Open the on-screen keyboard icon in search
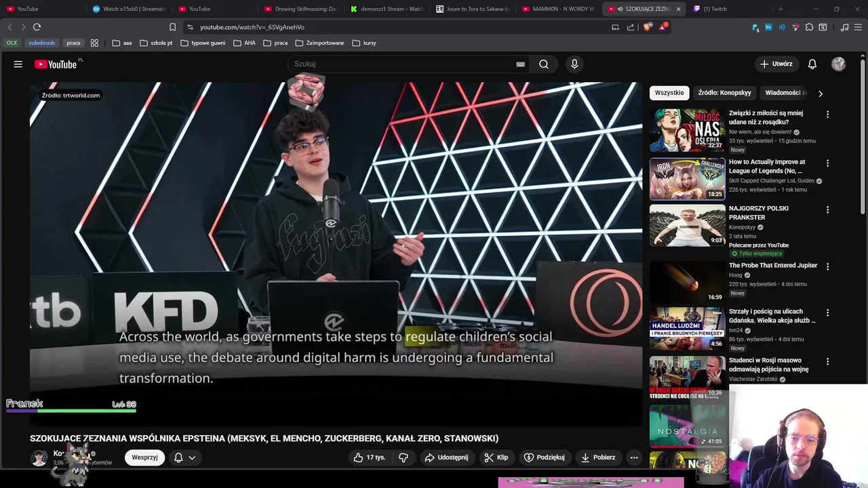868x488 pixels. click(x=520, y=64)
